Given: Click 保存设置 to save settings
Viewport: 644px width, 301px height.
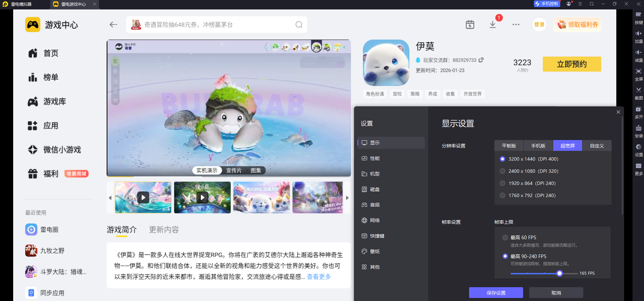Looking at the screenshot, I should tap(496, 293).
